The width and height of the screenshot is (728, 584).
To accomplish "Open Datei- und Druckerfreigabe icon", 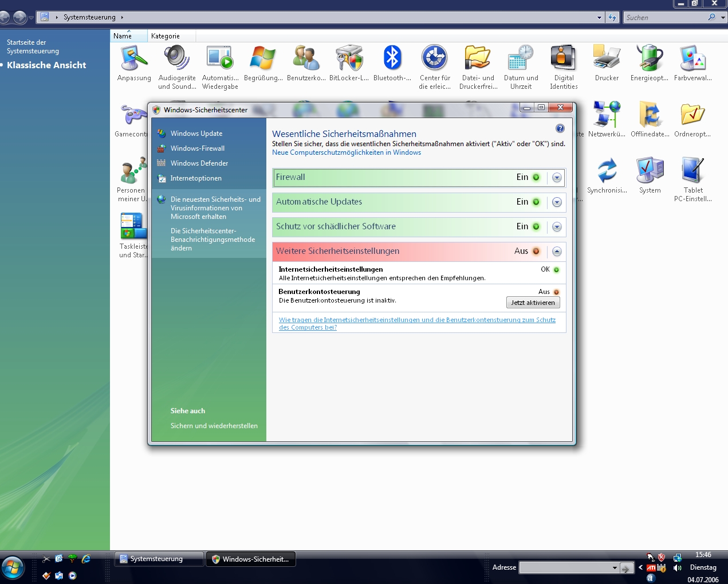I will (x=478, y=68).
